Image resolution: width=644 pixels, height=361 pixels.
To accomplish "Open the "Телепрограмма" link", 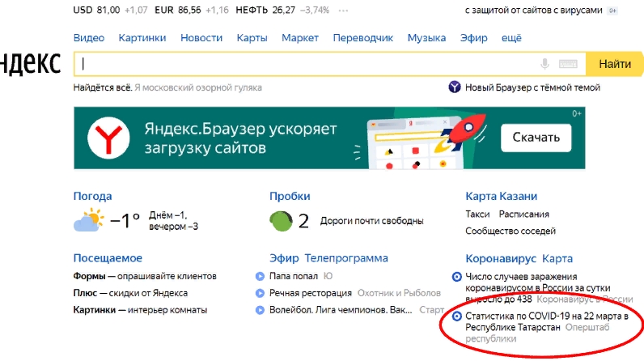I will [x=345, y=258].
